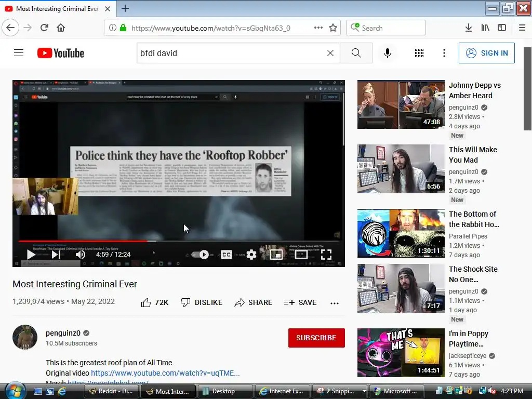The height and width of the screenshot is (399, 532).
Task: Open 'The Shock Site No One...' video title
Action: coord(473,274)
